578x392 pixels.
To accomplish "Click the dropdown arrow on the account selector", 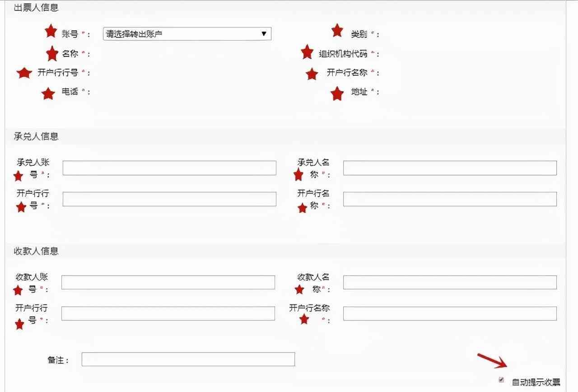I will coord(264,33).
